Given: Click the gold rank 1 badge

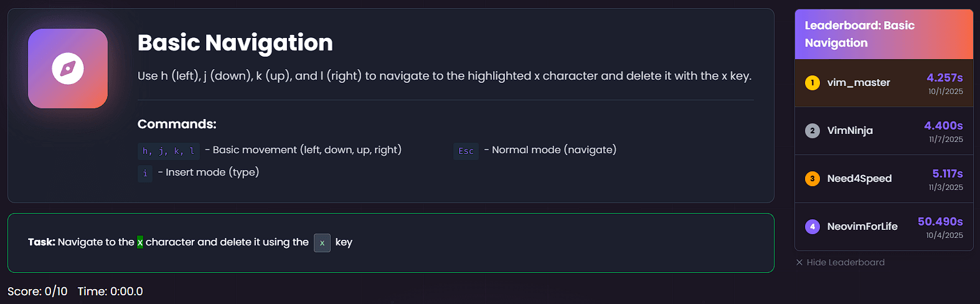Looking at the screenshot, I should [x=812, y=83].
